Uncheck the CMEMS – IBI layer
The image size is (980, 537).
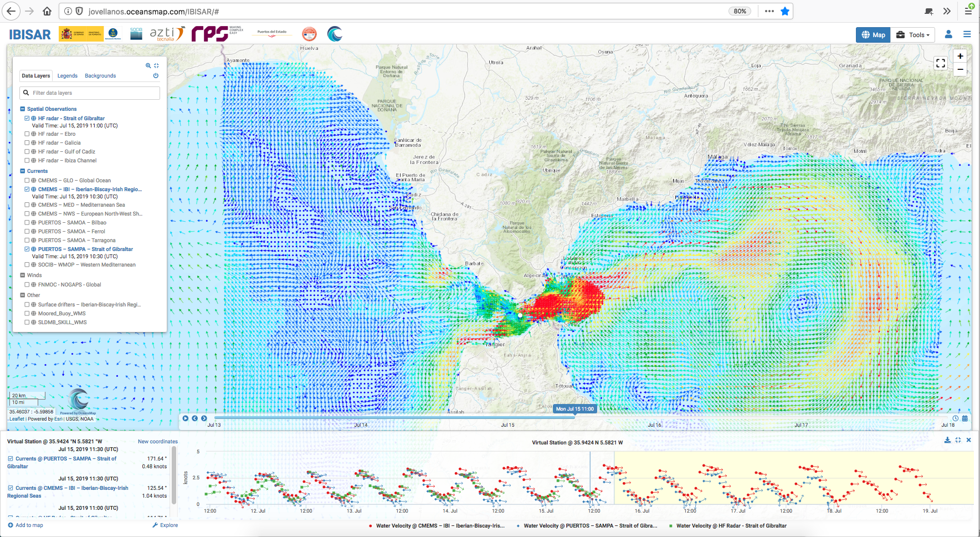(27, 190)
